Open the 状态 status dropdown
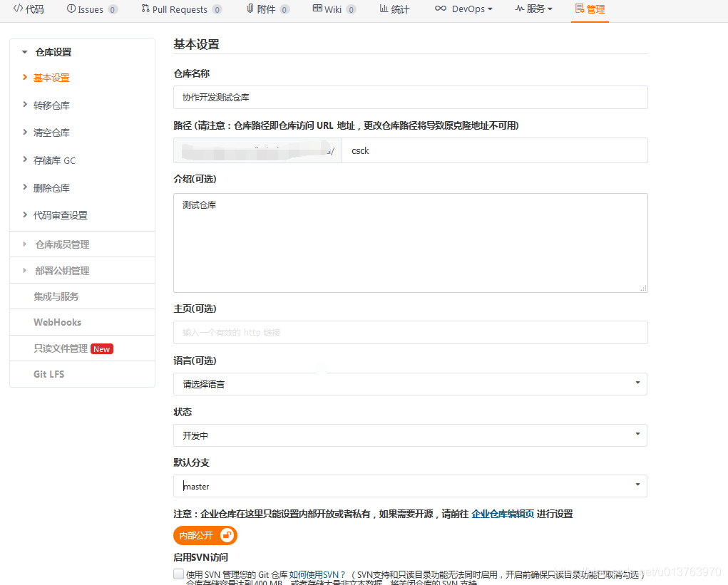The width and height of the screenshot is (728, 585). tap(410, 435)
